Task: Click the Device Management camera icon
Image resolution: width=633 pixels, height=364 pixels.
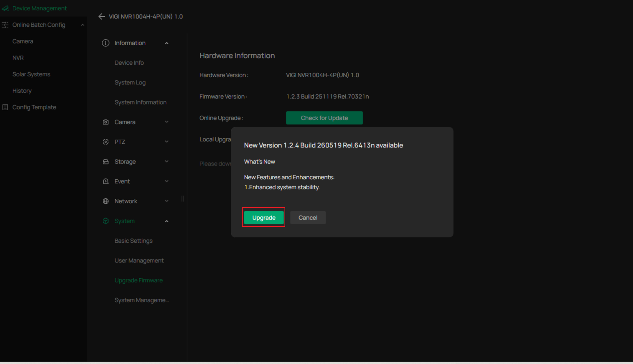Action: (x=5, y=8)
